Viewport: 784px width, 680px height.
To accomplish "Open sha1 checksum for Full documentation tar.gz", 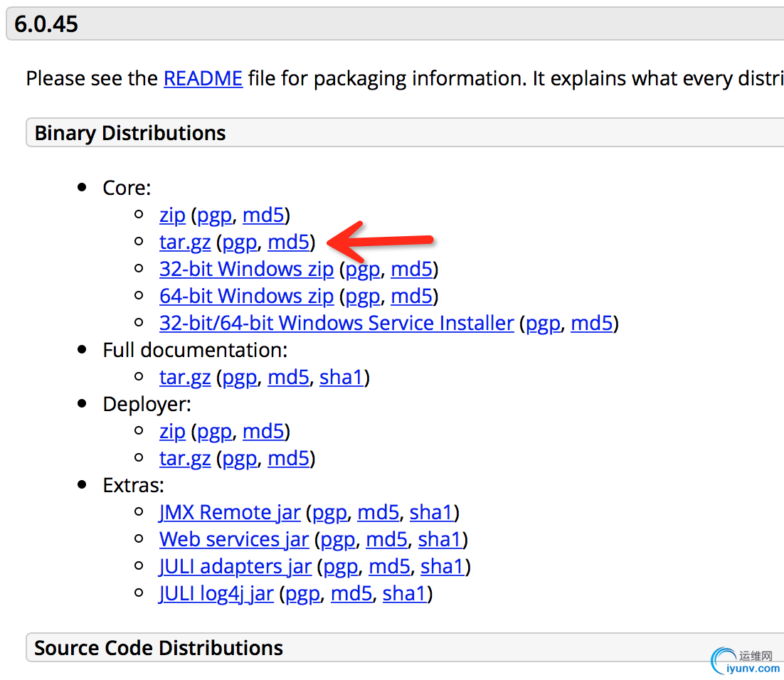I will (341, 378).
